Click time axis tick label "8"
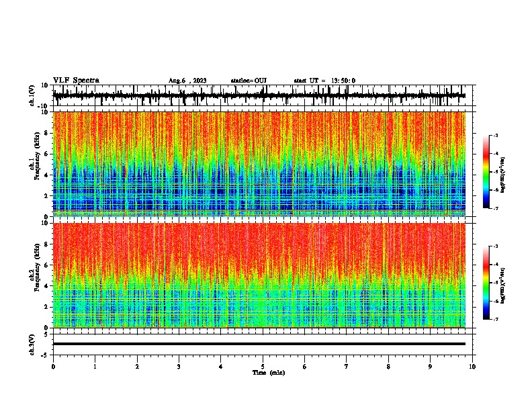The height and width of the screenshot is (411, 532). [x=388, y=367]
